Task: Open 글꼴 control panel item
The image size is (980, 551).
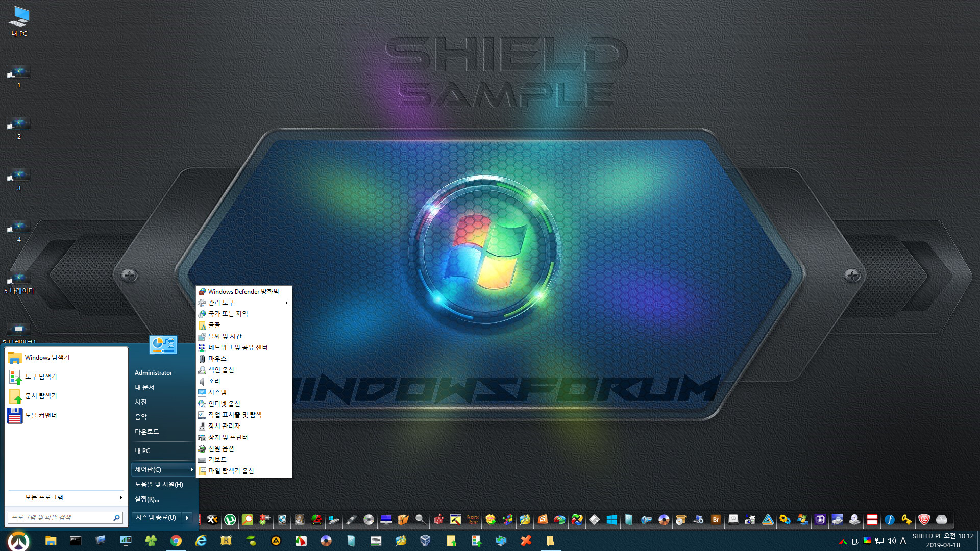Action: coord(244,325)
